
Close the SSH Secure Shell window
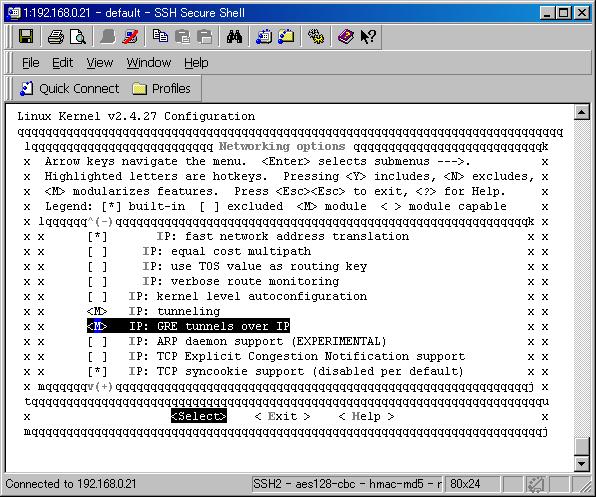click(582, 13)
